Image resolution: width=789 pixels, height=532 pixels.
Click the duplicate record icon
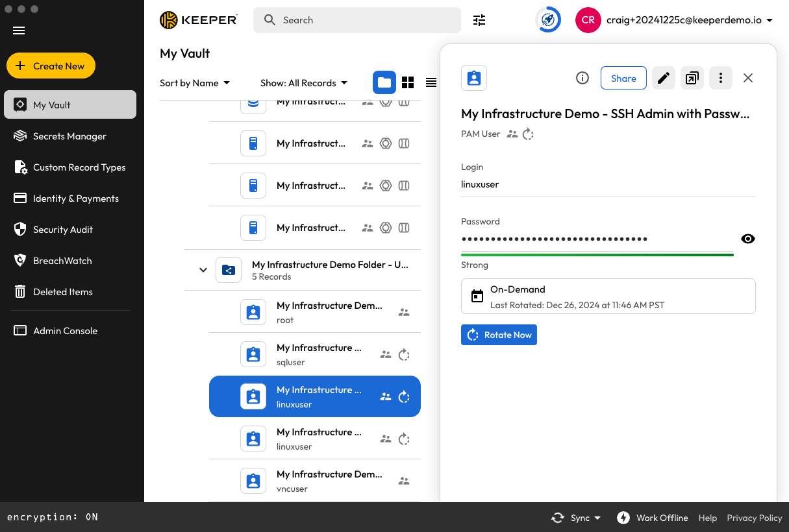pos(692,78)
